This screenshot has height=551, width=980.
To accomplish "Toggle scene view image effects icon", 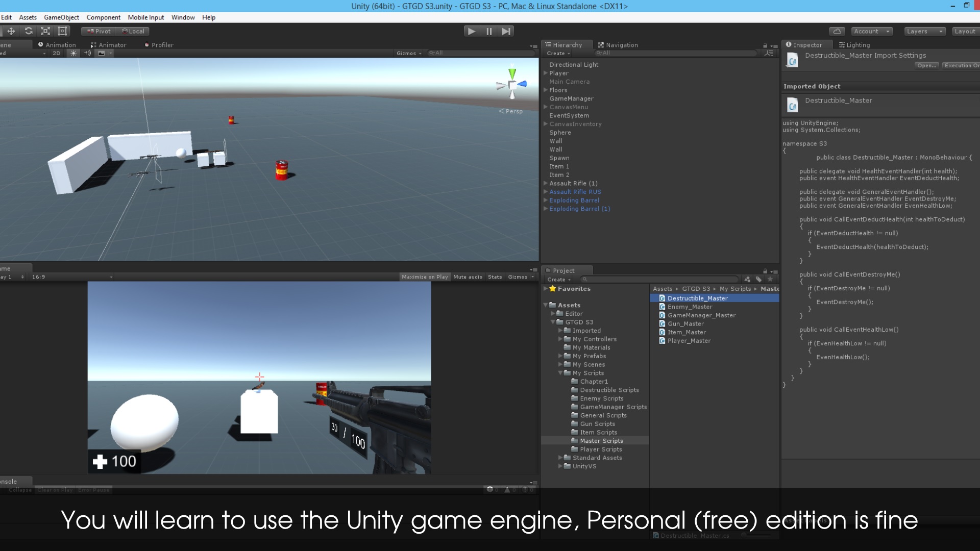I will [x=100, y=53].
